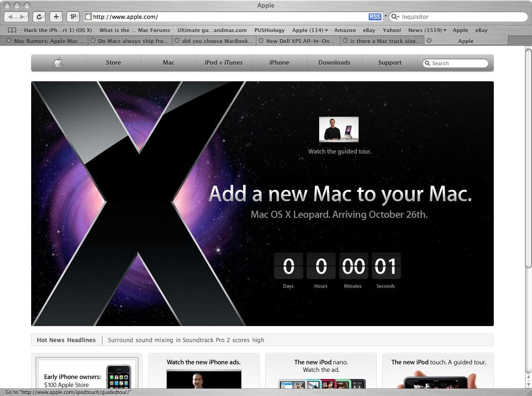Image resolution: width=532 pixels, height=396 pixels.
Task: Click the Mac OS X Leopard X graphic
Action: 138,203
